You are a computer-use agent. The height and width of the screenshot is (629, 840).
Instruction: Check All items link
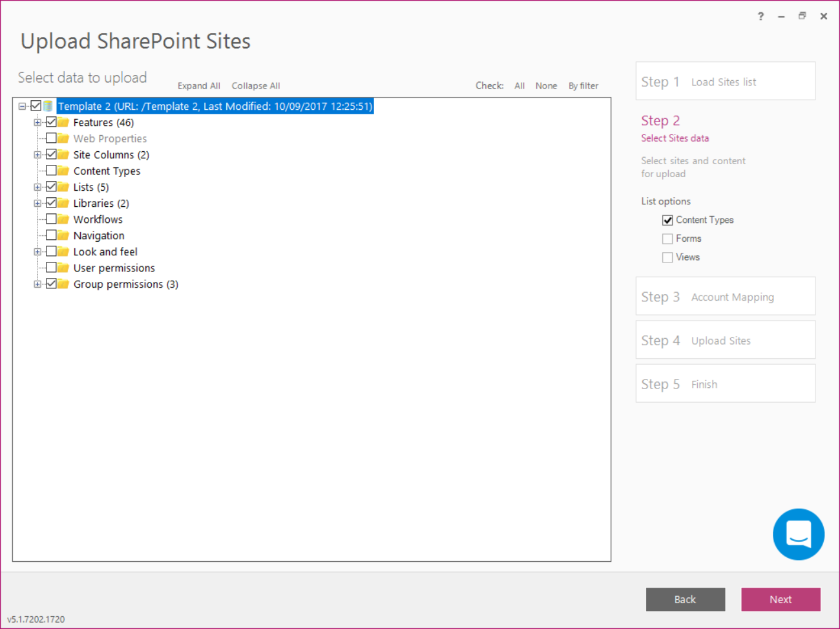[520, 86]
